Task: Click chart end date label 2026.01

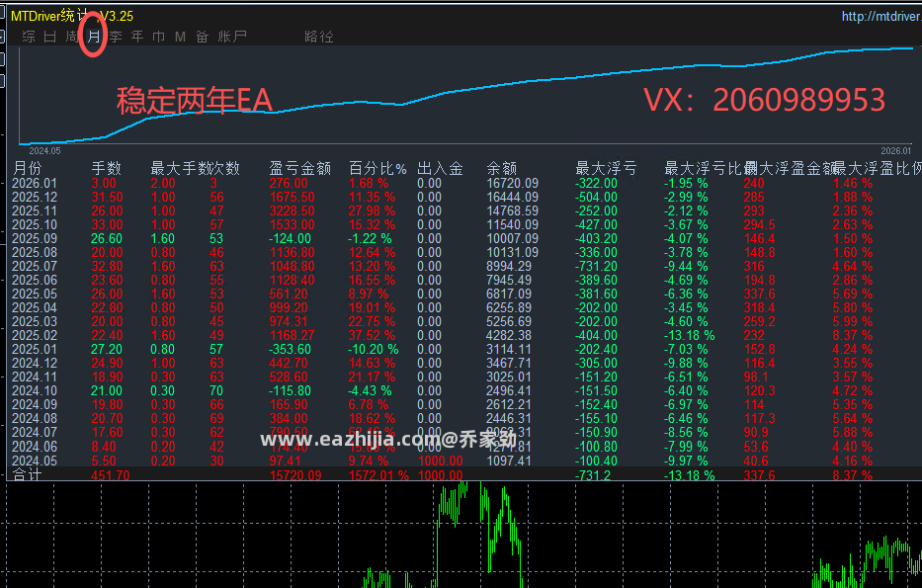Action: [896, 151]
